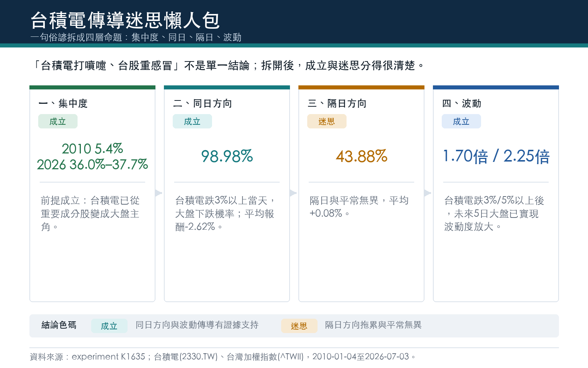Click the arrow between 集中度 and 同日方向 cards
The image size is (588, 368).
click(158, 193)
